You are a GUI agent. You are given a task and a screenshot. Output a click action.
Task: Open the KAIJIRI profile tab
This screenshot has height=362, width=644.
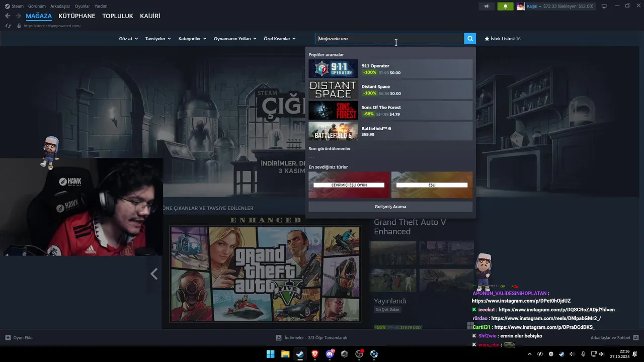[x=150, y=16]
